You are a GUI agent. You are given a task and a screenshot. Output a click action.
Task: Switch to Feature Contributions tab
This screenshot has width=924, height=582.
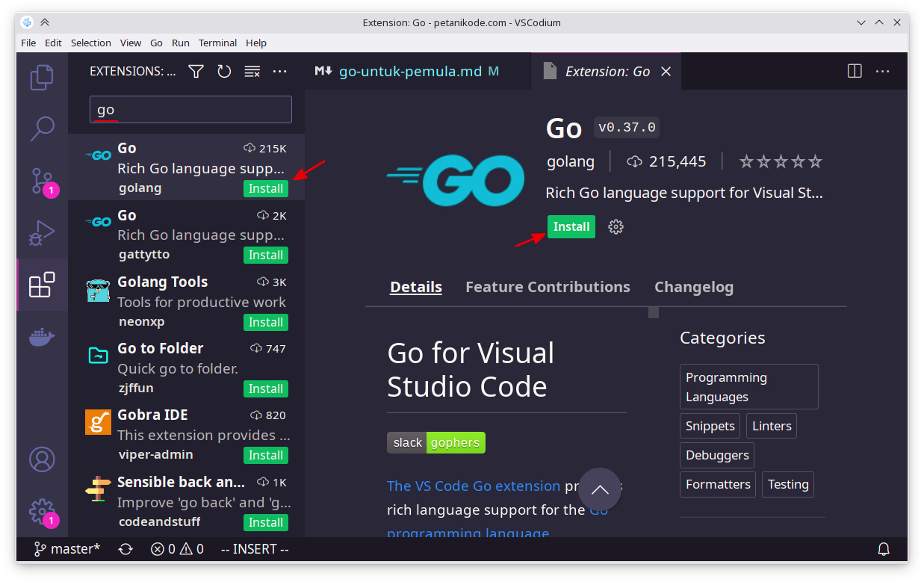coord(548,287)
